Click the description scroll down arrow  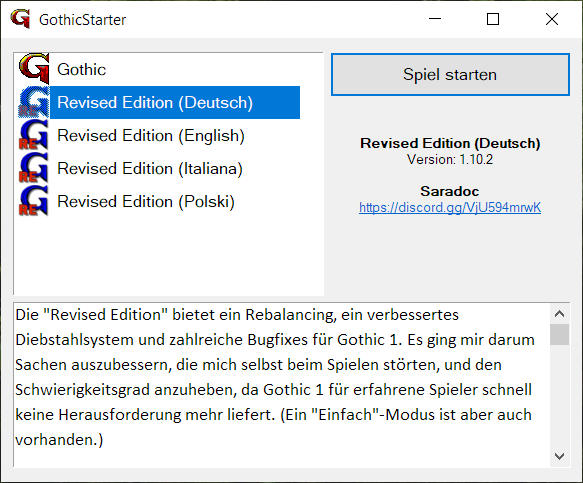pos(560,456)
